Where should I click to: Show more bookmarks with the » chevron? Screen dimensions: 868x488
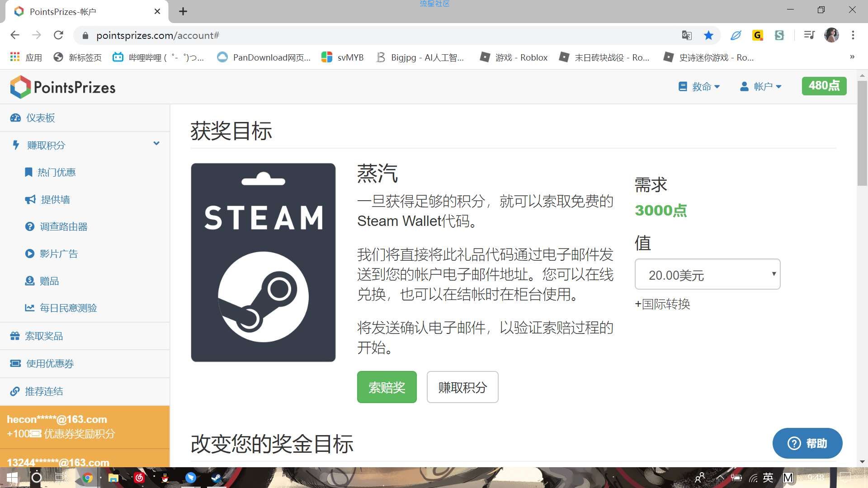tap(852, 57)
